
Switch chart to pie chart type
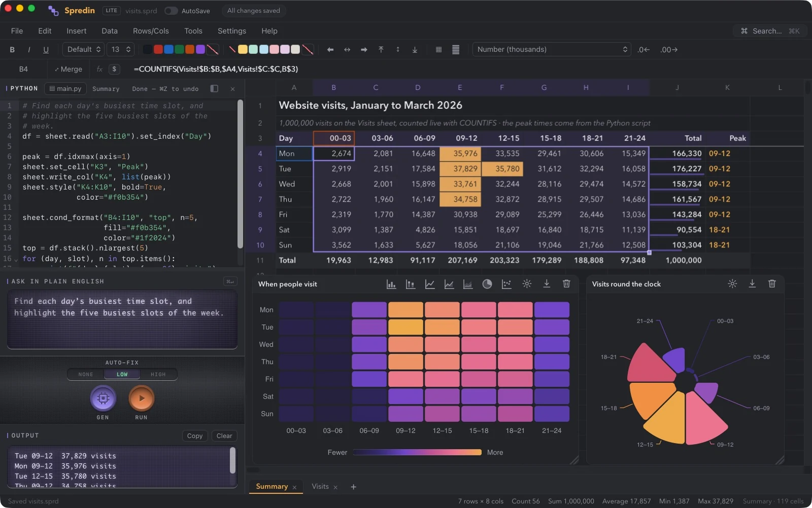pos(487,284)
